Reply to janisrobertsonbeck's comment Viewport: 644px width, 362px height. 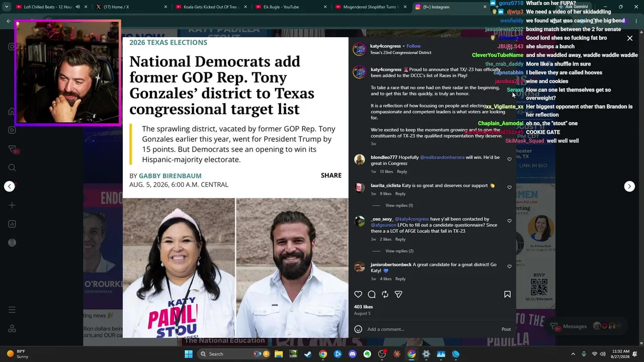tap(400, 279)
